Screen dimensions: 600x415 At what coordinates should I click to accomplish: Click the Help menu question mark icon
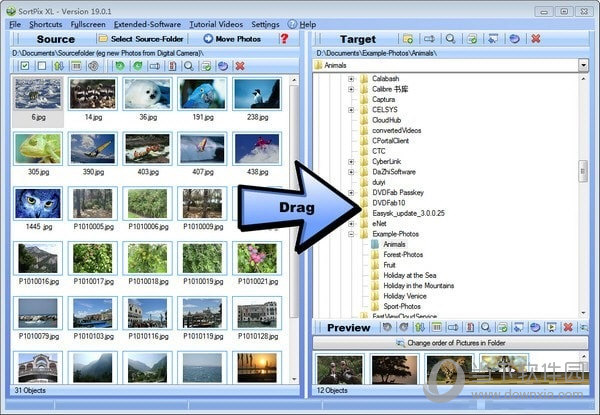tap(292, 24)
